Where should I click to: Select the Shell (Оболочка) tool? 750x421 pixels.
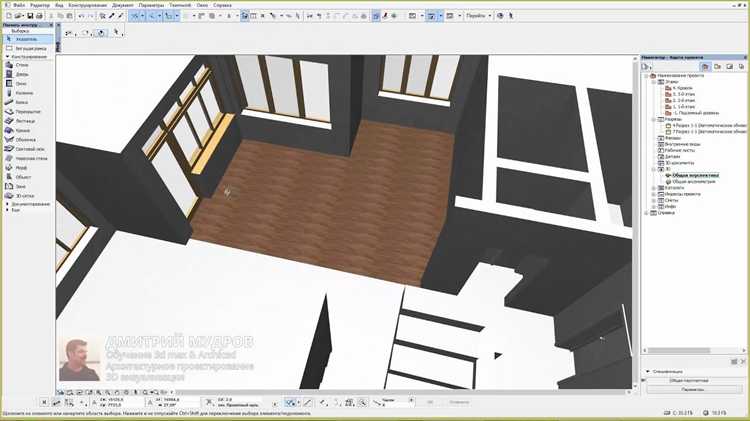(28, 140)
